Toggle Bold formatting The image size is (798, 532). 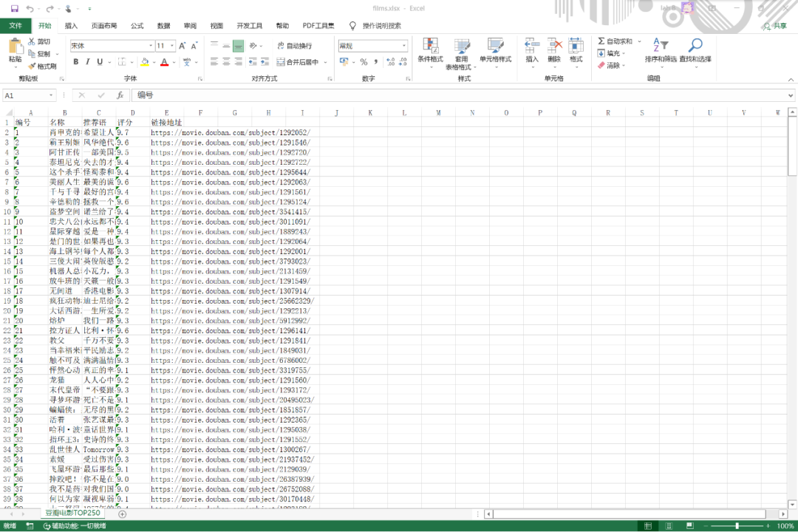(76, 62)
